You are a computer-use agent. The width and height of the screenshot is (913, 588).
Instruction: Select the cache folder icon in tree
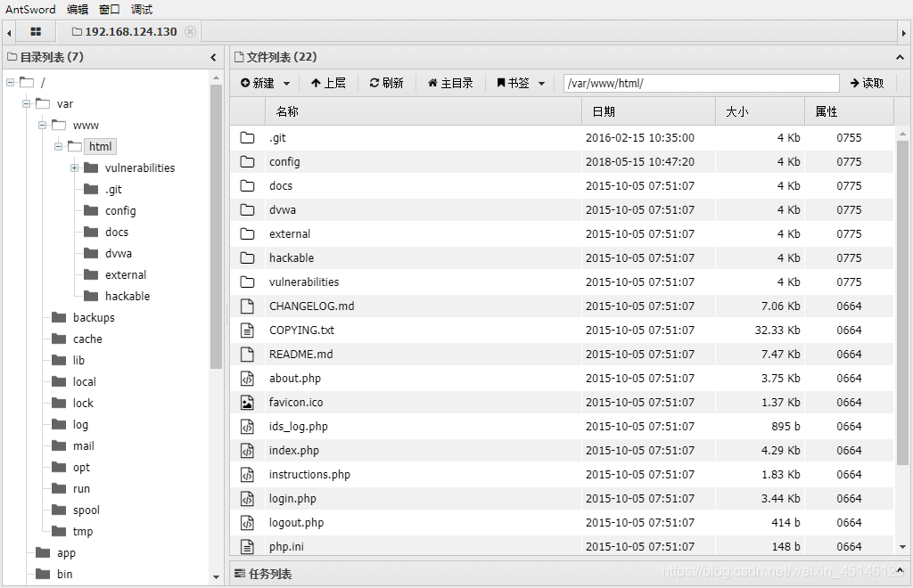tap(59, 339)
